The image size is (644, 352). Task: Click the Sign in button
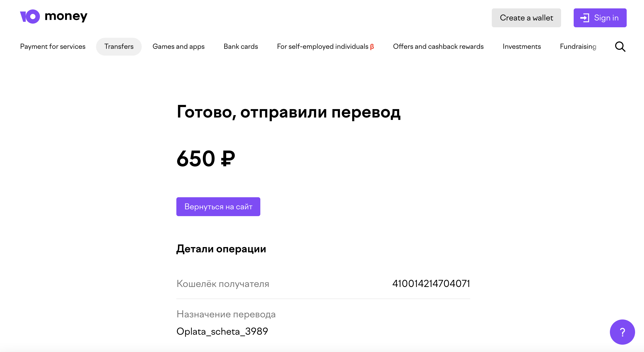pyautogui.click(x=600, y=18)
